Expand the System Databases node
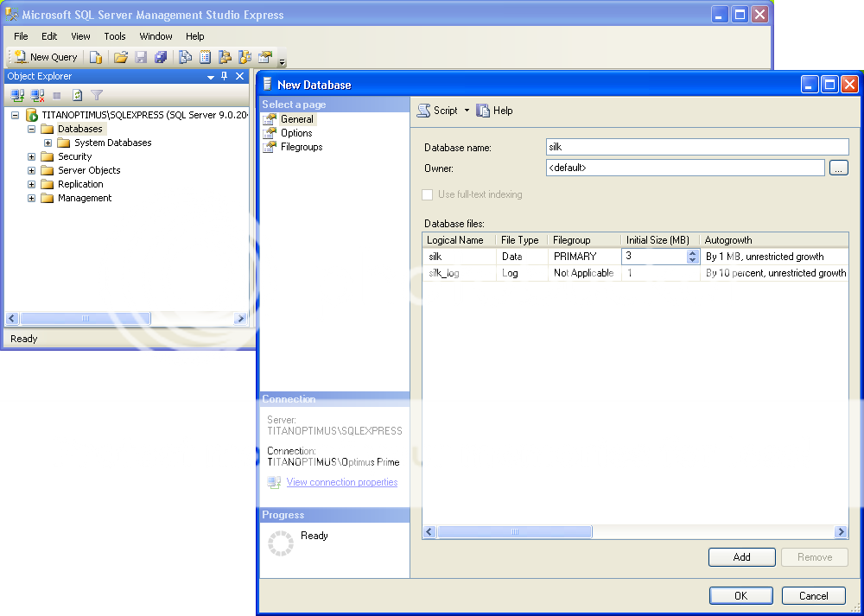Screen dimensions: 864x616 coord(48,143)
